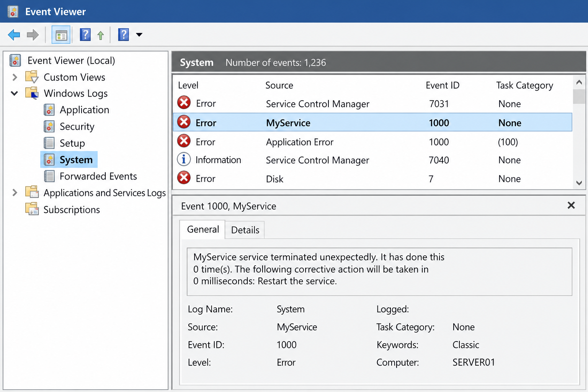Image resolution: width=588 pixels, height=392 pixels.
Task: Select the Application Error event row
Action: pyautogui.click(x=373, y=142)
